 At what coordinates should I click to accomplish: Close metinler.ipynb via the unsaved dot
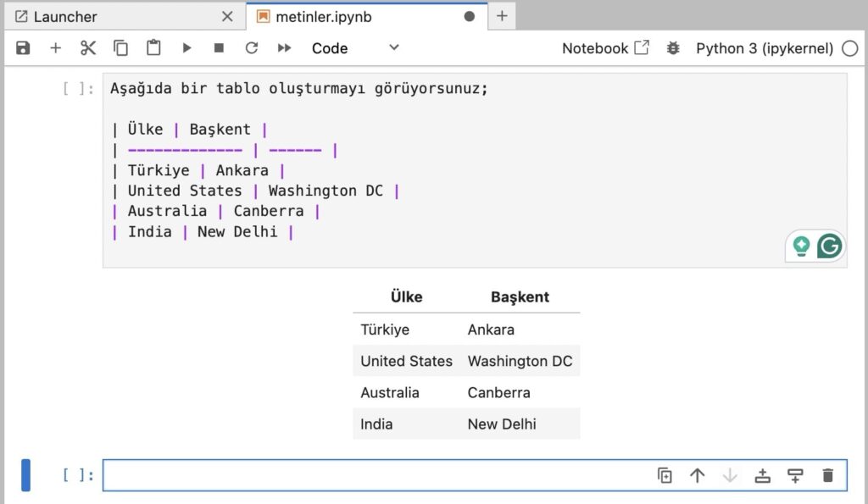tap(470, 17)
